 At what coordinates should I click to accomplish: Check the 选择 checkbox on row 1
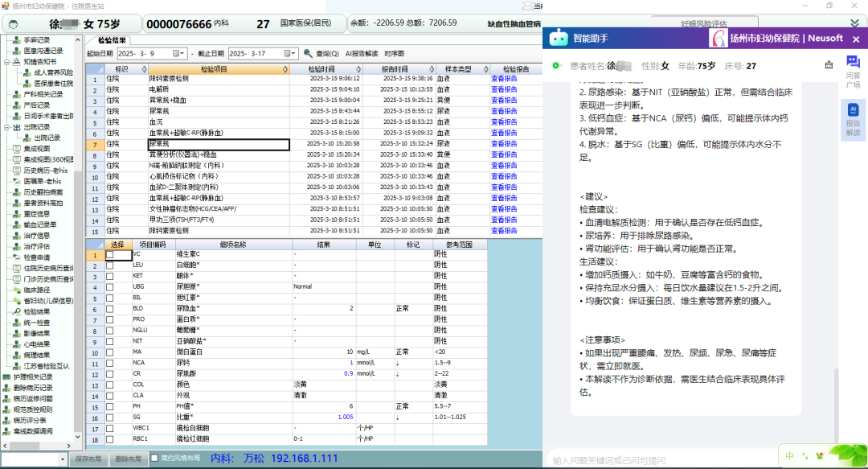click(x=110, y=255)
